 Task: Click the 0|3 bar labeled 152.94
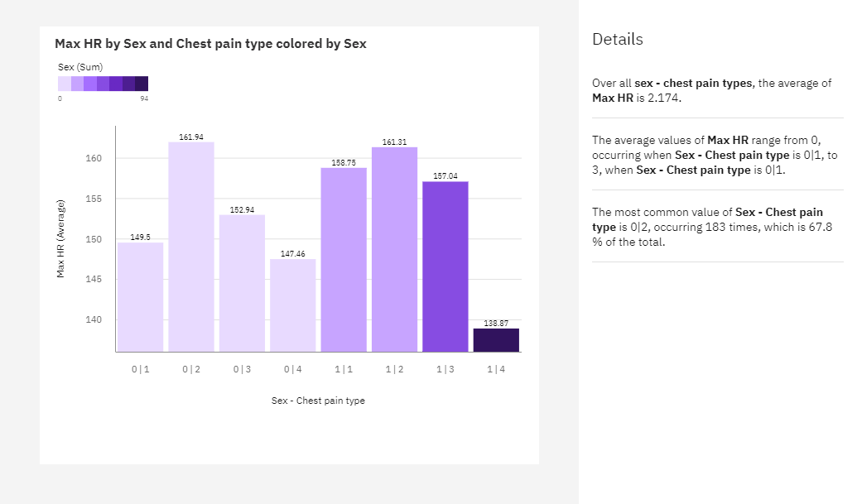(x=242, y=283)
